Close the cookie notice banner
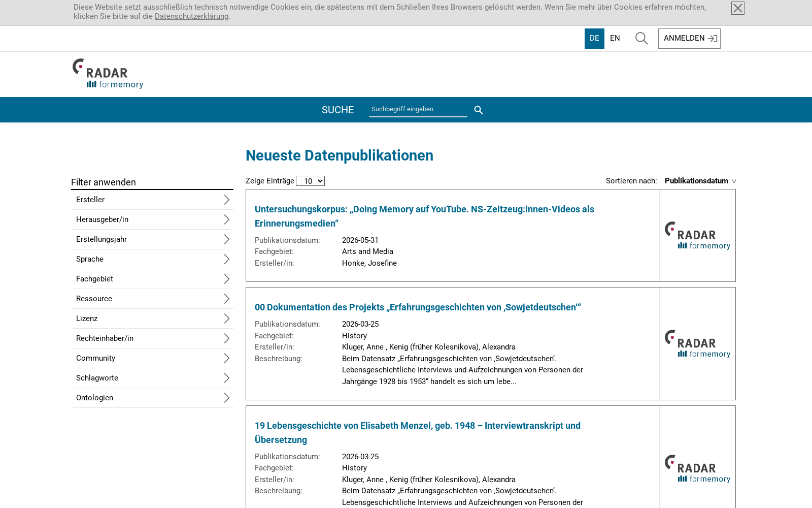812x508 pixels. pos(738,8)
